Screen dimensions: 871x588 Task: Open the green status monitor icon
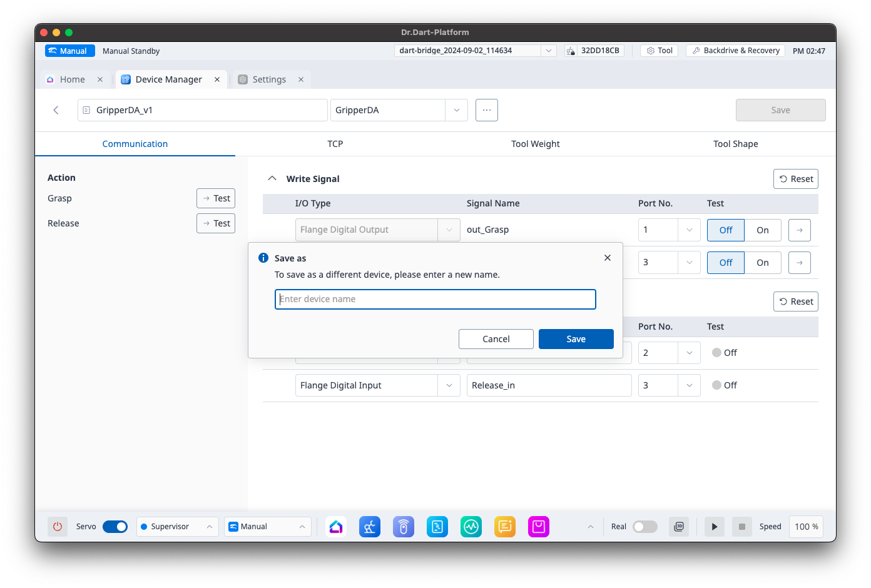coord(471,527)
